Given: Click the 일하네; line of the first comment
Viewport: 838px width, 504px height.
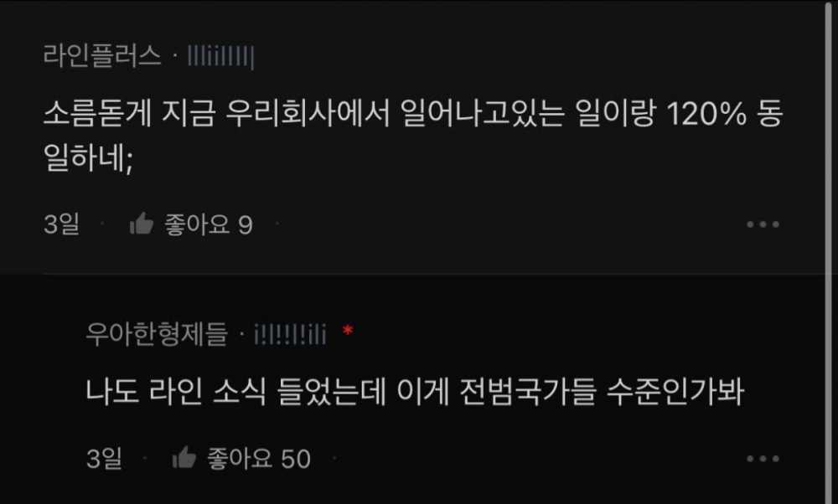Looking at the screenshot, I should point(88,158).
